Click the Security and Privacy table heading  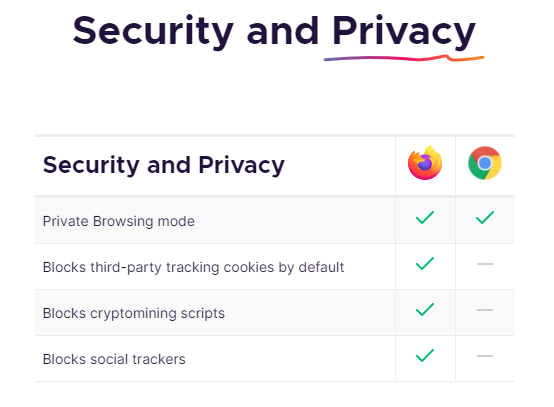(164, 165)
